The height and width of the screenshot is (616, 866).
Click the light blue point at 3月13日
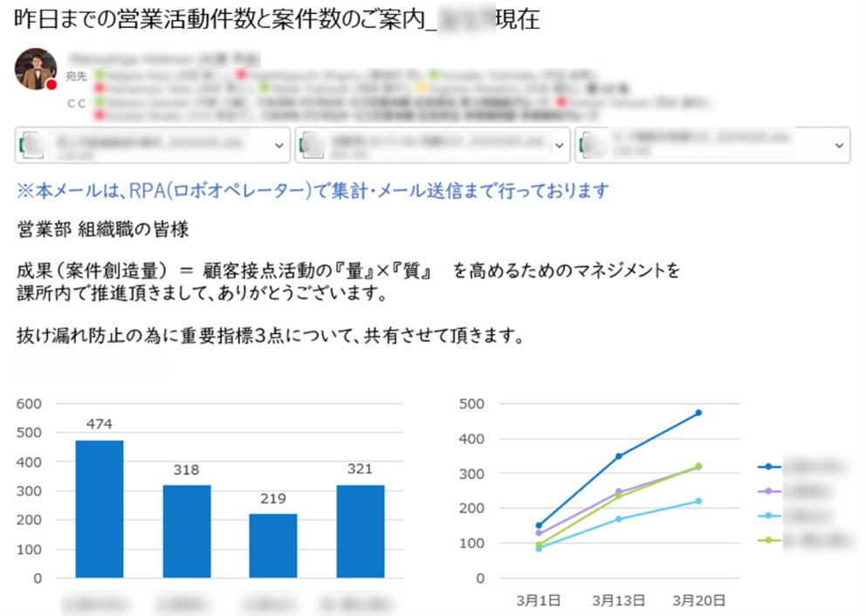(x=619, y=519)
